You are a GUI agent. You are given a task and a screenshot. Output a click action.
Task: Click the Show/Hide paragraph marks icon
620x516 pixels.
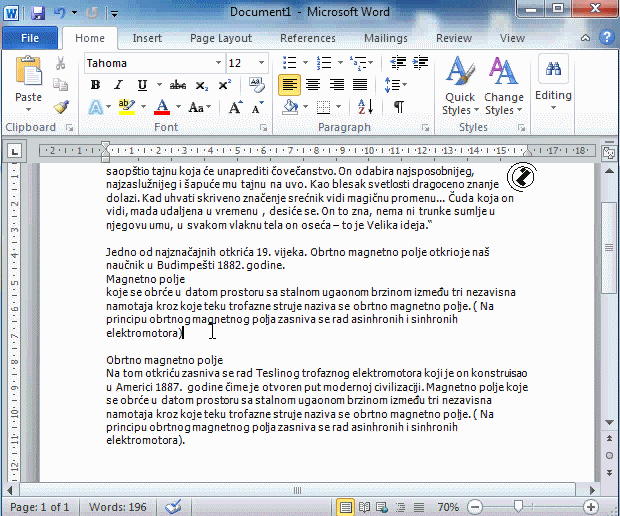click(398, 107)
